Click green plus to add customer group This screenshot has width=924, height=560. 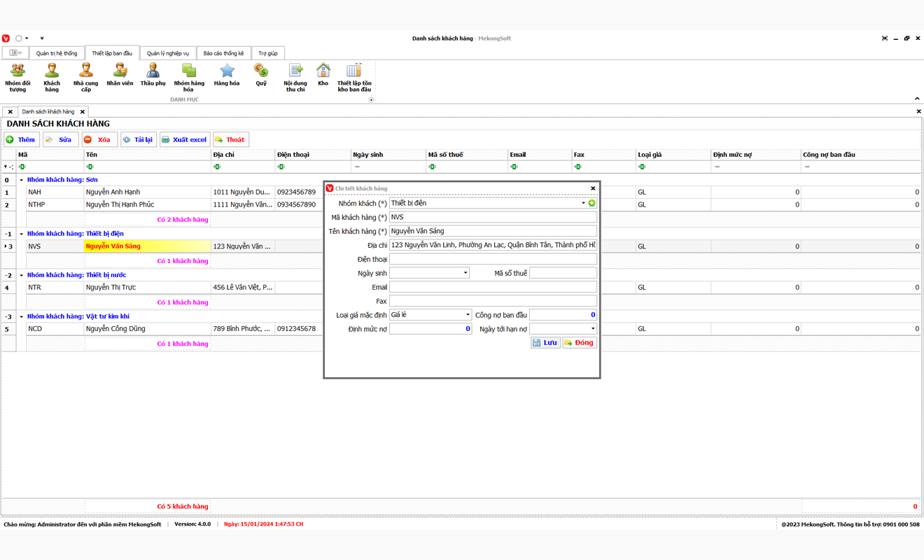[592, 203]
